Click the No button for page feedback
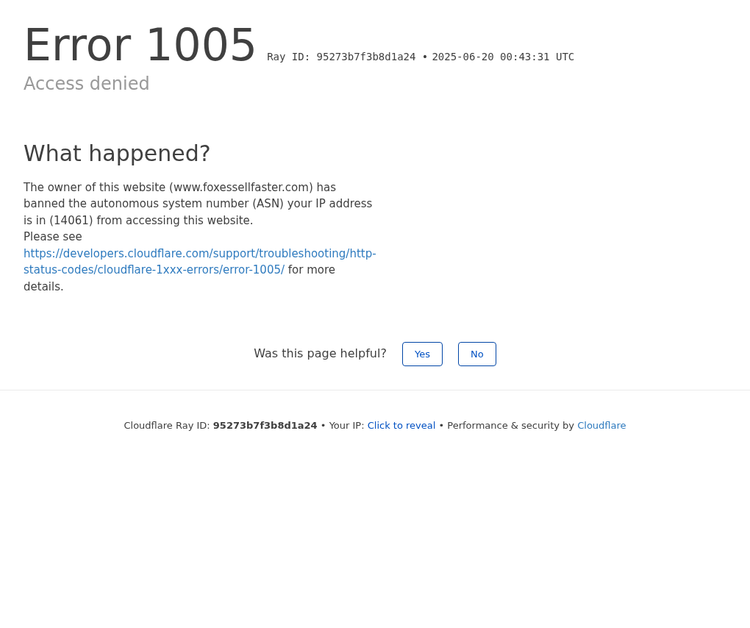Screen dimensions: 750x628 [x=477, y=354]
